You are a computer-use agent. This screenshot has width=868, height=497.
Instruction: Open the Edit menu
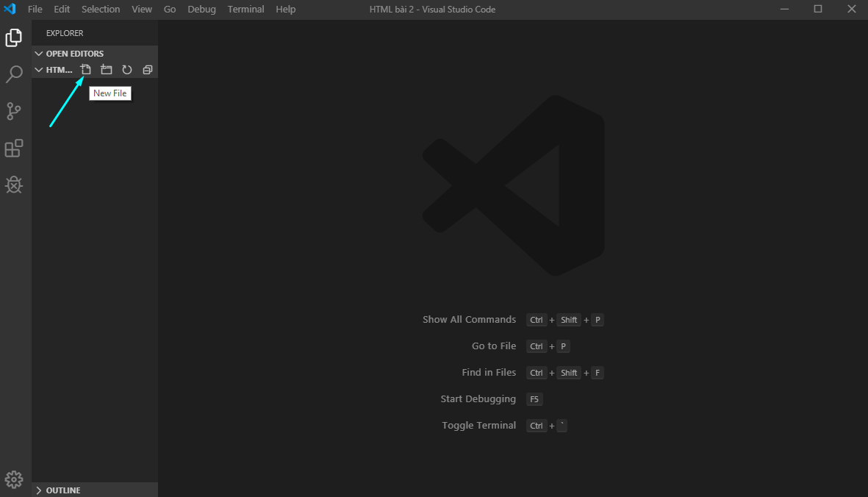click(x=62, y=10)
